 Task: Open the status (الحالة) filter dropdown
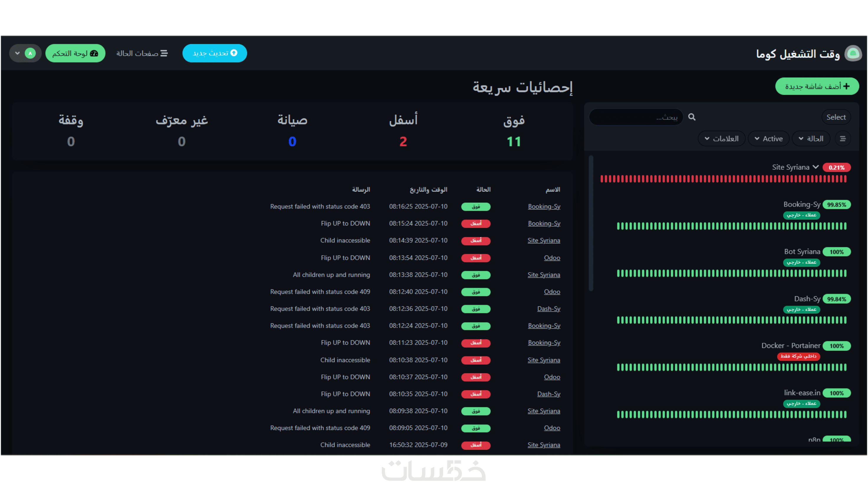[811, 139]
